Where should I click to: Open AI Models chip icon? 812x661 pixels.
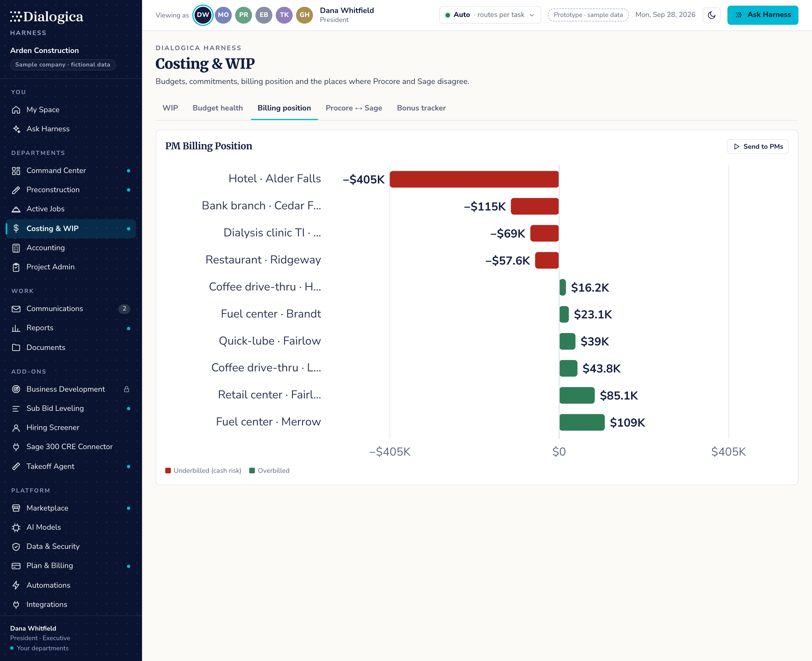[x=16, y=527]
